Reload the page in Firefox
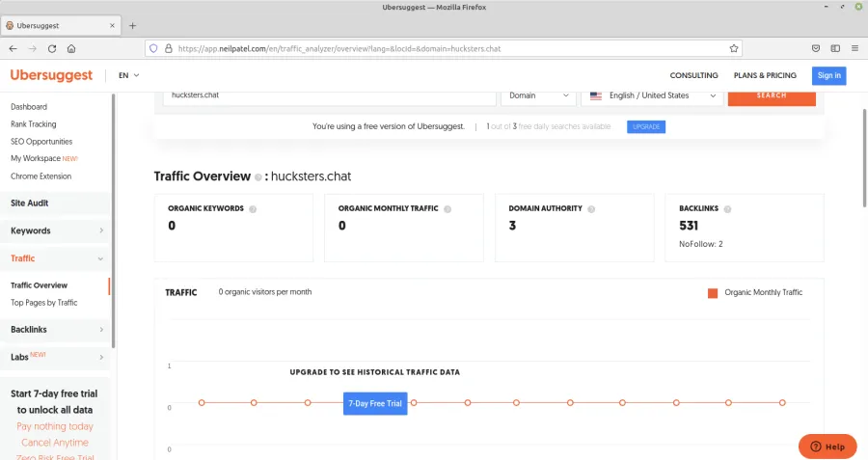This screenshot has width=868, height=460. pos(52,48)
